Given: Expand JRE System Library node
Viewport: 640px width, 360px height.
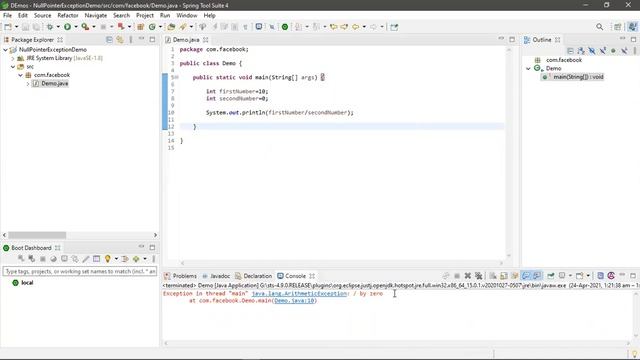Looking at the screenshot, I should pos(13,58).
